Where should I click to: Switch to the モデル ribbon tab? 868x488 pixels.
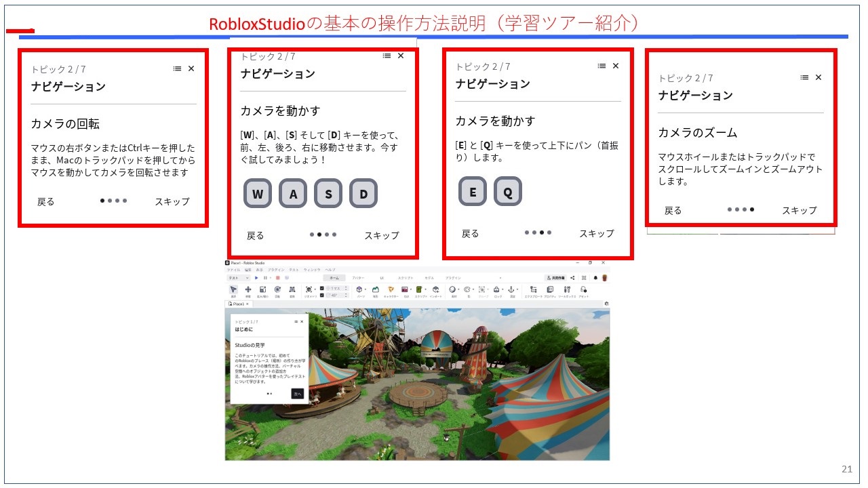click(429, 278)
